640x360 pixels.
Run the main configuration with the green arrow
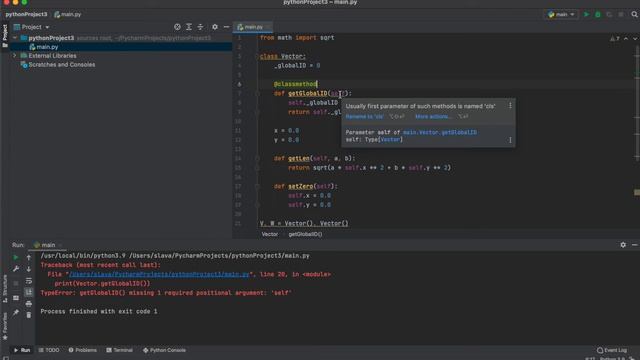[587, 14]
